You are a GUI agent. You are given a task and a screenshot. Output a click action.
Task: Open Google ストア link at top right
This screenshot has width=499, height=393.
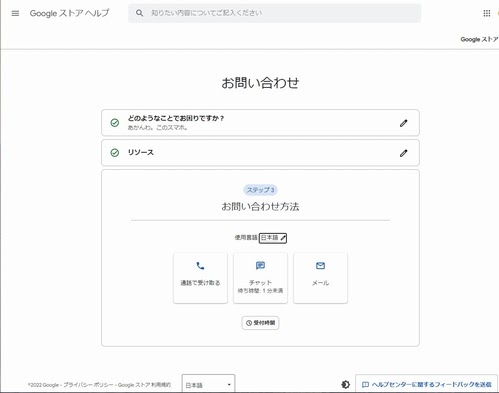click(479, 39)
